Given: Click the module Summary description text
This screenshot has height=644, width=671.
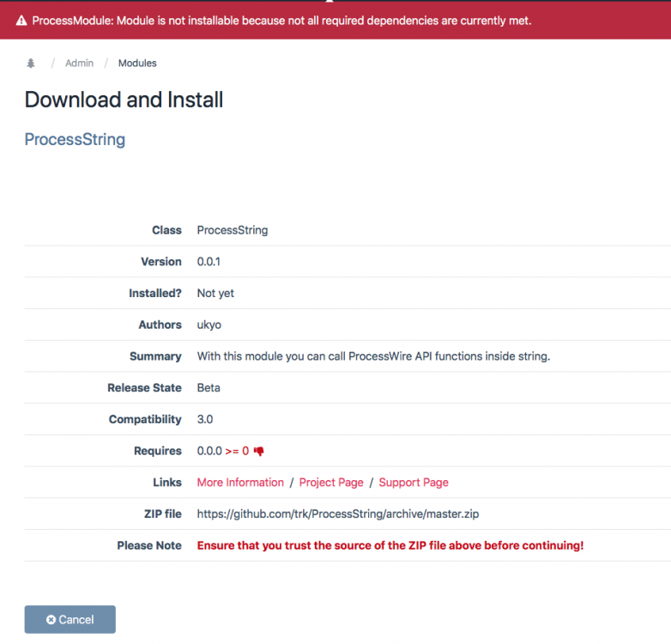Looking at the screenshot, I should coord(373,356).
